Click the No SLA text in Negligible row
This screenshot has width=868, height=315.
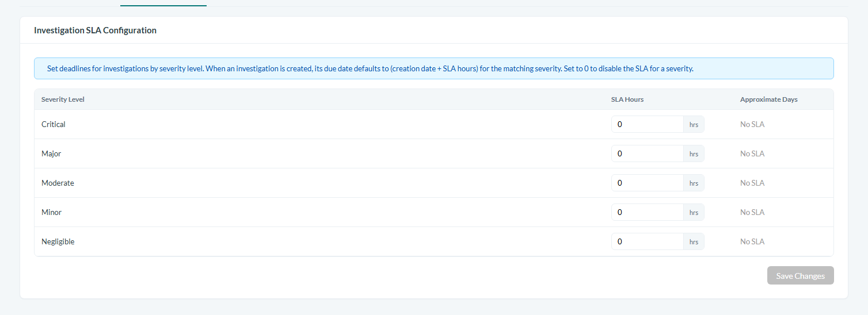pos(752,241)
